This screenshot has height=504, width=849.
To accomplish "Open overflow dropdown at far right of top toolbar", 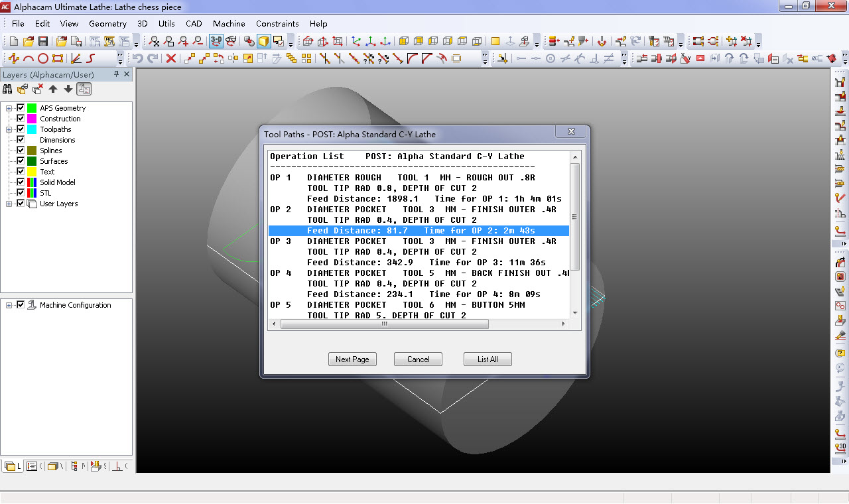I will 758,42.
